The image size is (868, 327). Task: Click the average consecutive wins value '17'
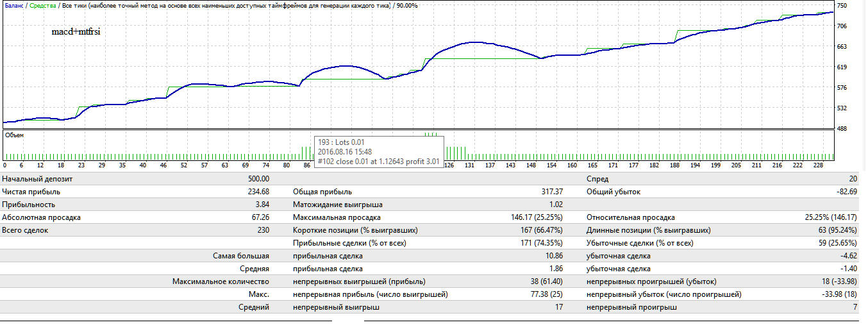tap(560, 307)
